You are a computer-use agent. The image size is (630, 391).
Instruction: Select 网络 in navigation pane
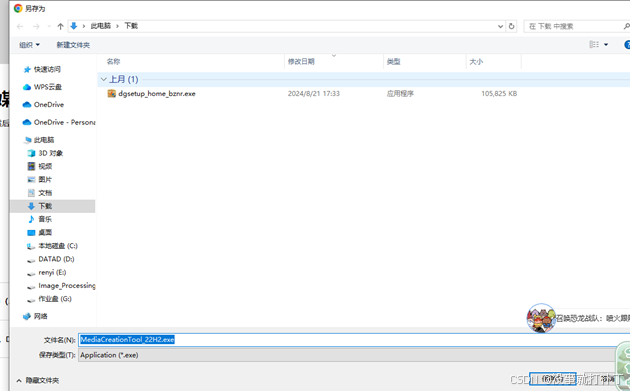click(x=40, y=316)
